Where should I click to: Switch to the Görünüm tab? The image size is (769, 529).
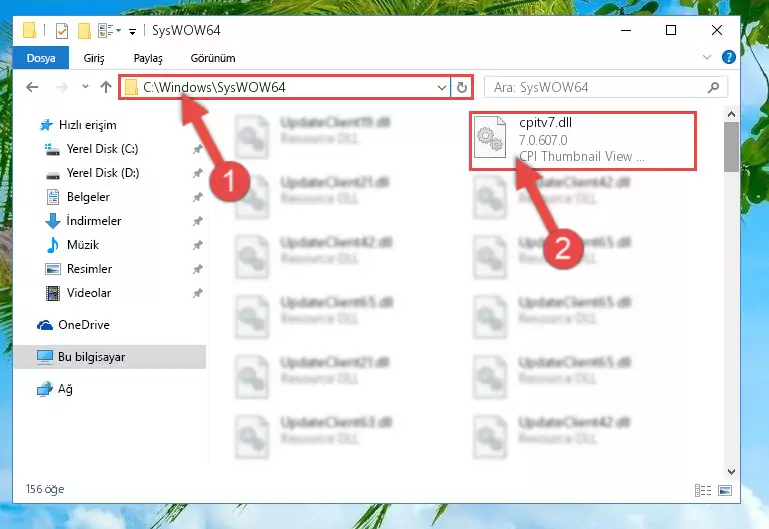point(213,58)
